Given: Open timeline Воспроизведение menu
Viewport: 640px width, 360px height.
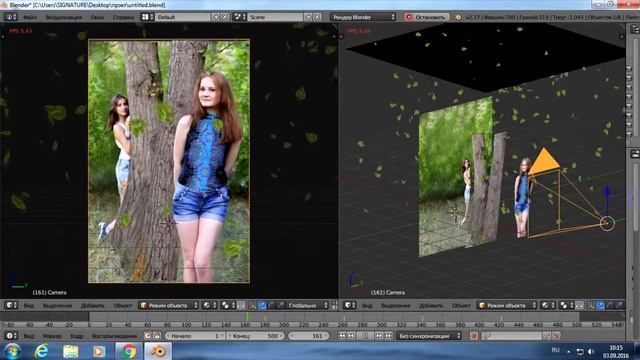Looking at the screenshot, I should pyautogui.click(x=114, y=336).
